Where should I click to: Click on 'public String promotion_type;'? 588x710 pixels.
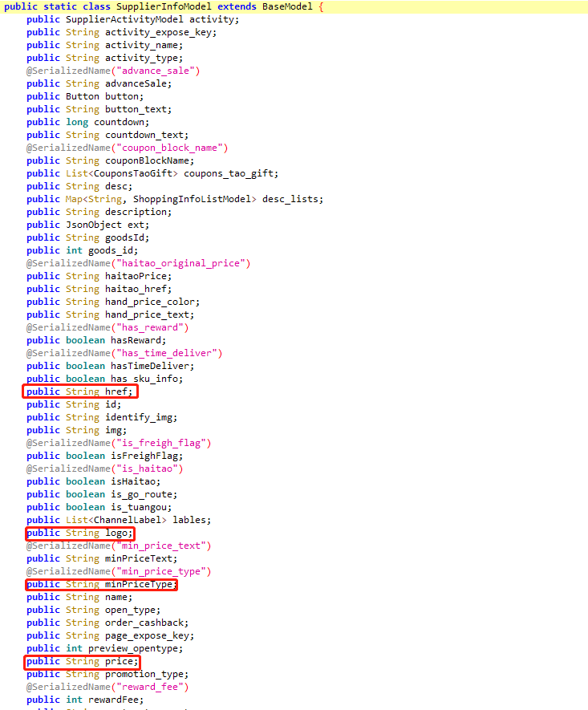click(x=107, y=674)
